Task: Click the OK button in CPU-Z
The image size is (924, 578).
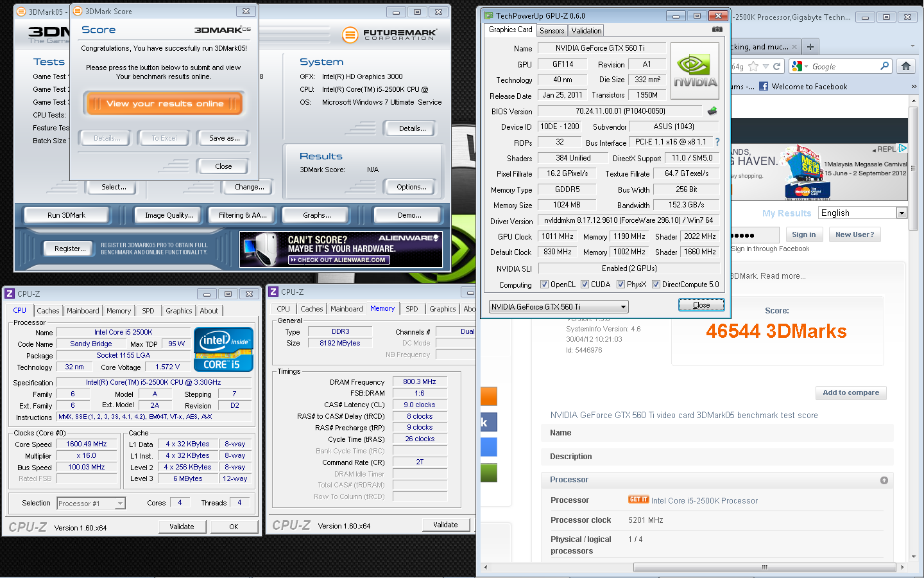Action: (234, 527)
